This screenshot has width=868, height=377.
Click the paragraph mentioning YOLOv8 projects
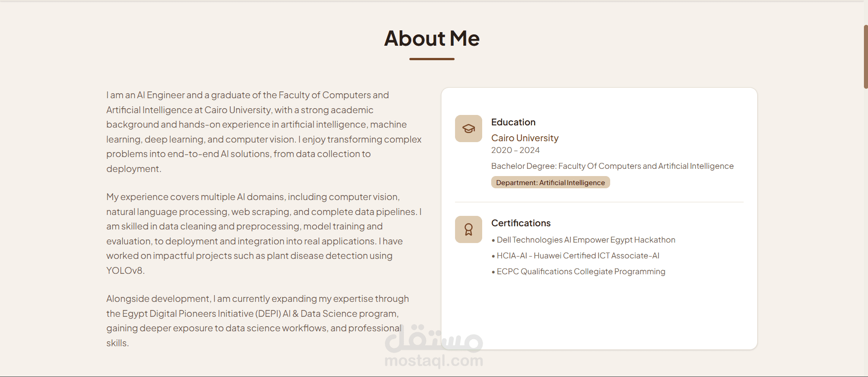click(264, 234)
